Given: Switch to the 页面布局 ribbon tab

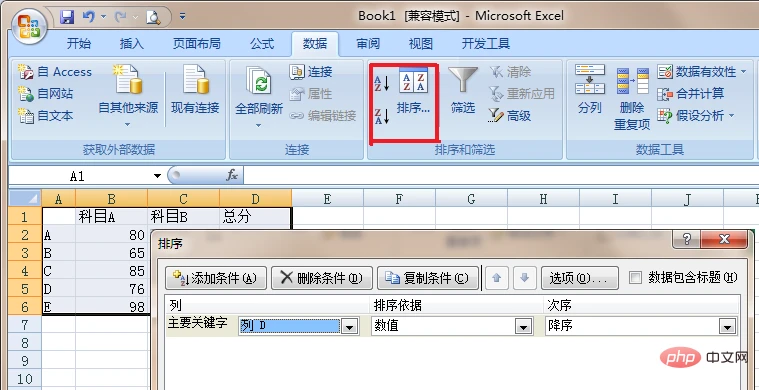Looking at the screenshot, I should click(x=197, y=44).
